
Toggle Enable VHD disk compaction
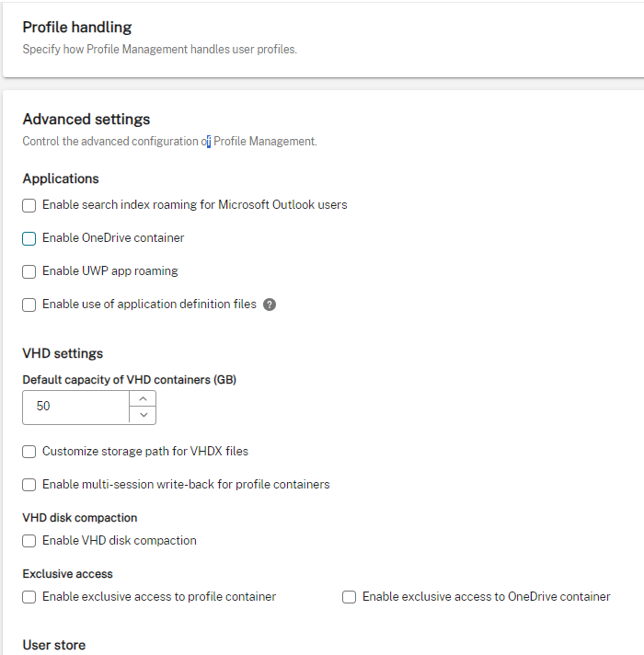(x=29, y=541)
